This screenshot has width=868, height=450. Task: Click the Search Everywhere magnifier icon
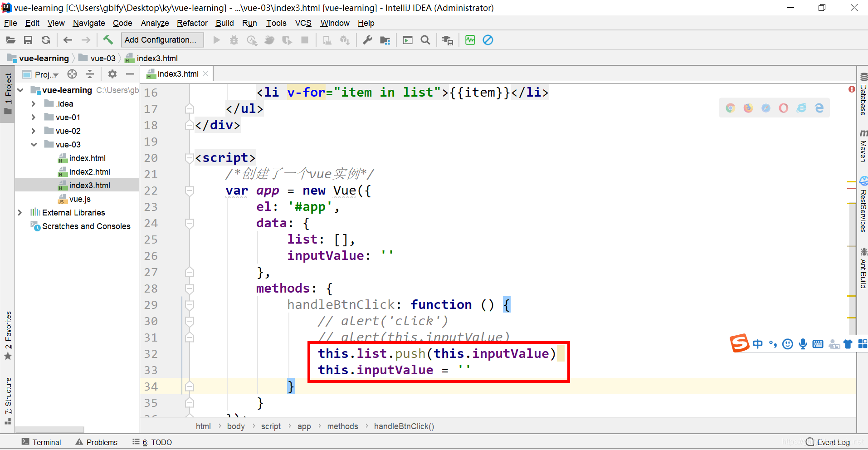[x=425, y=40]
